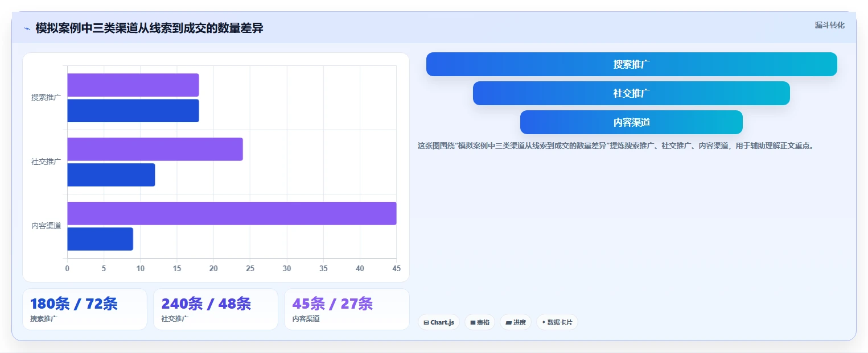The height and width of the screenshot is (353, 868).
Task: Click the 表格 tag
Action: [480, 322]
